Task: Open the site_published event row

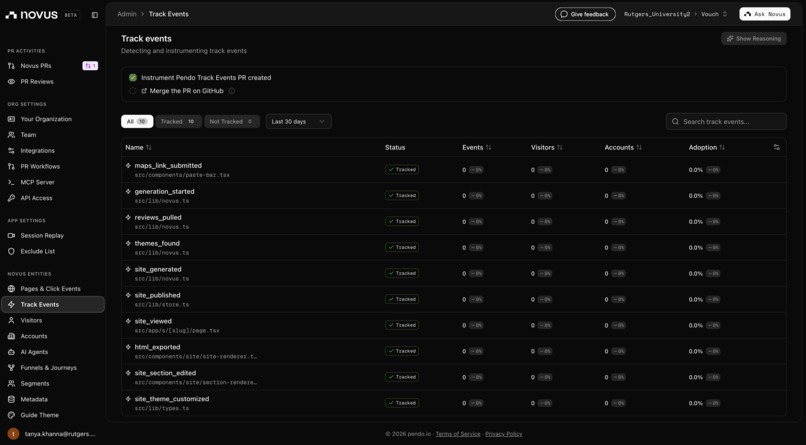Action: (x=453, y=300)
